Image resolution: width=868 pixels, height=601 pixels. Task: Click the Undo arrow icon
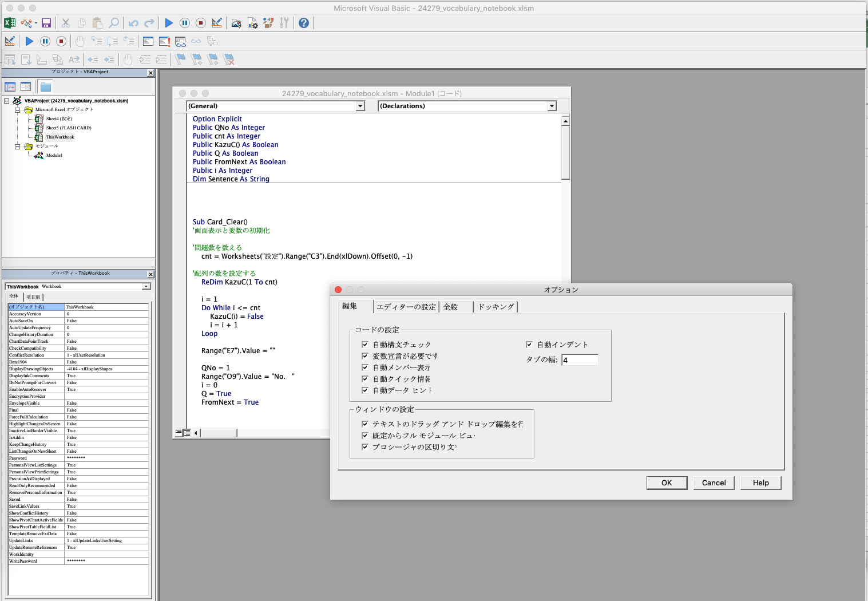133,23
